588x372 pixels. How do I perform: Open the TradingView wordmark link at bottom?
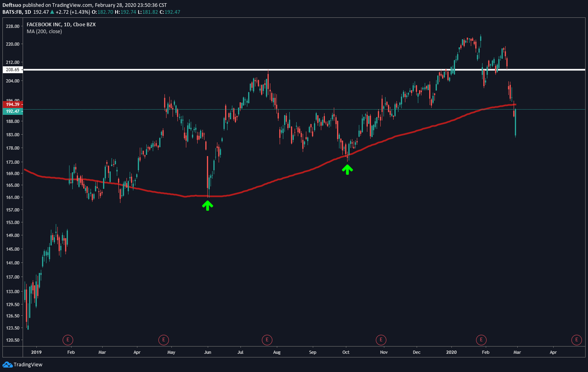point(28,365)
